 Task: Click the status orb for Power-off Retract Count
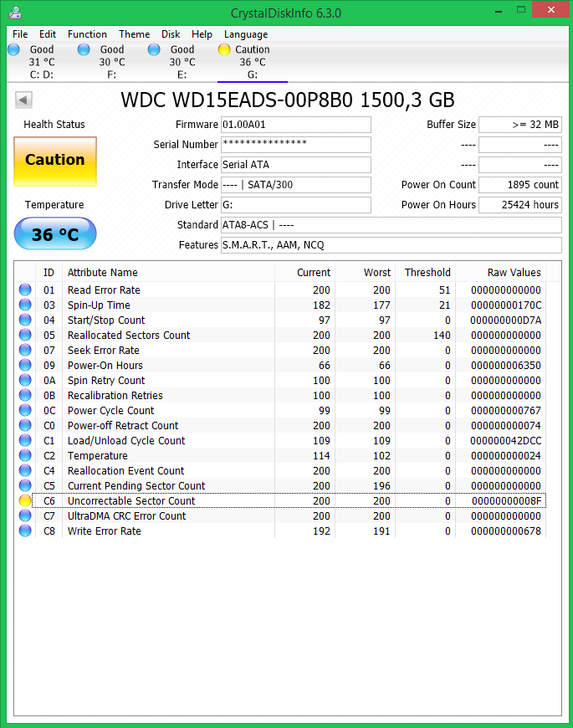pyautogui.click(x=25, y=425)
